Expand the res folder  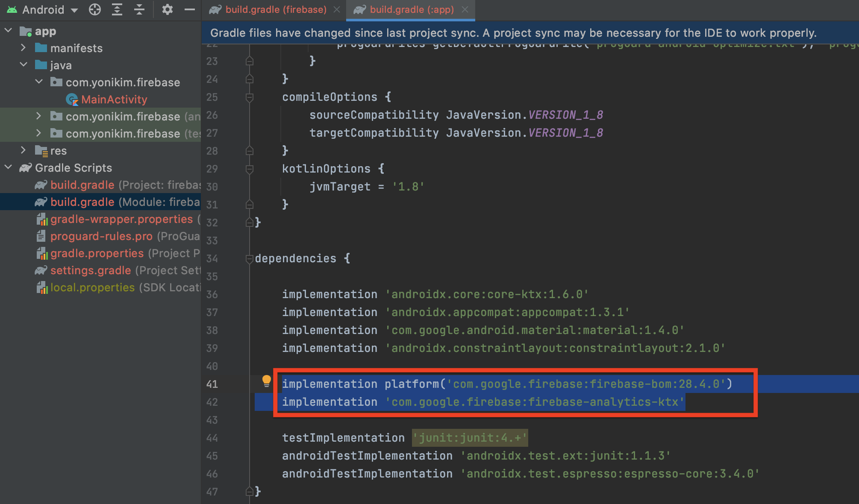click(24, 150)
